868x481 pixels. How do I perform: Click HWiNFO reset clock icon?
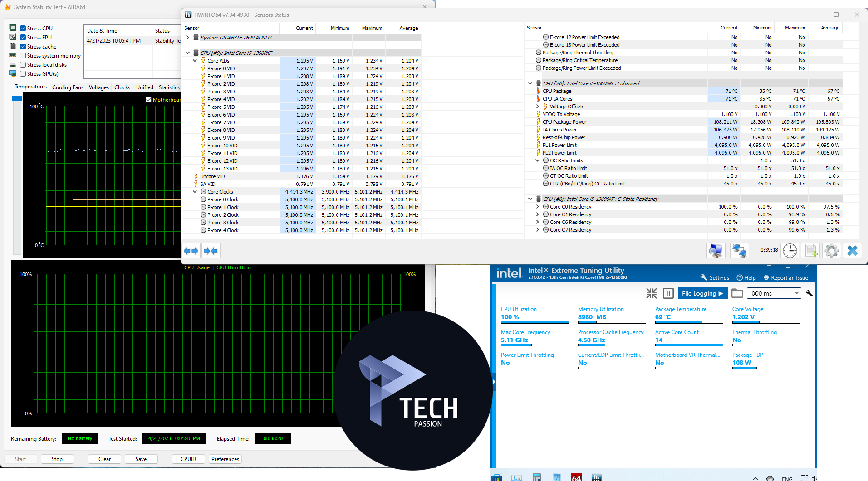pos(790,251)
